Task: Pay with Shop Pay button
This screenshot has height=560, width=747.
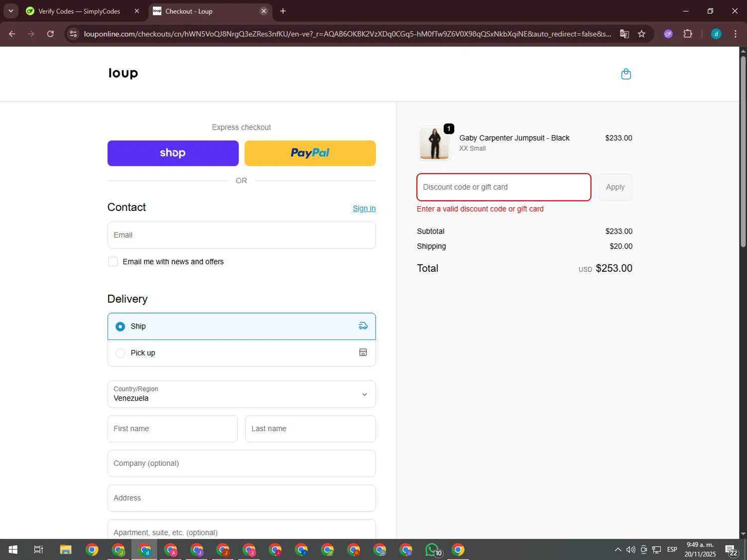Action: 173,153
